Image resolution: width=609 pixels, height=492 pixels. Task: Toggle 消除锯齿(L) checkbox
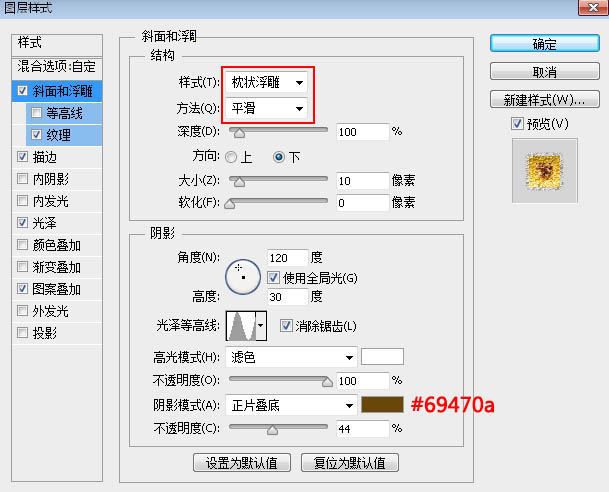click(286, 325)
